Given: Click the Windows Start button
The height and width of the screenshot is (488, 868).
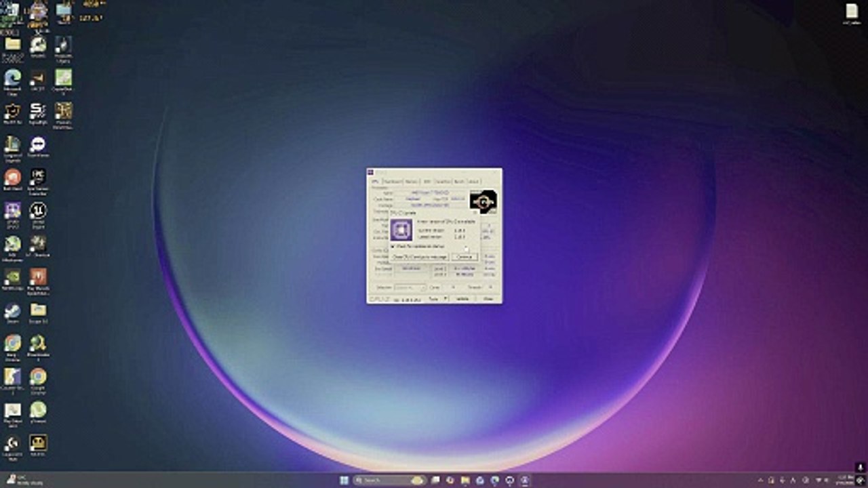Looking at the screenshot, I should [344, 481].
